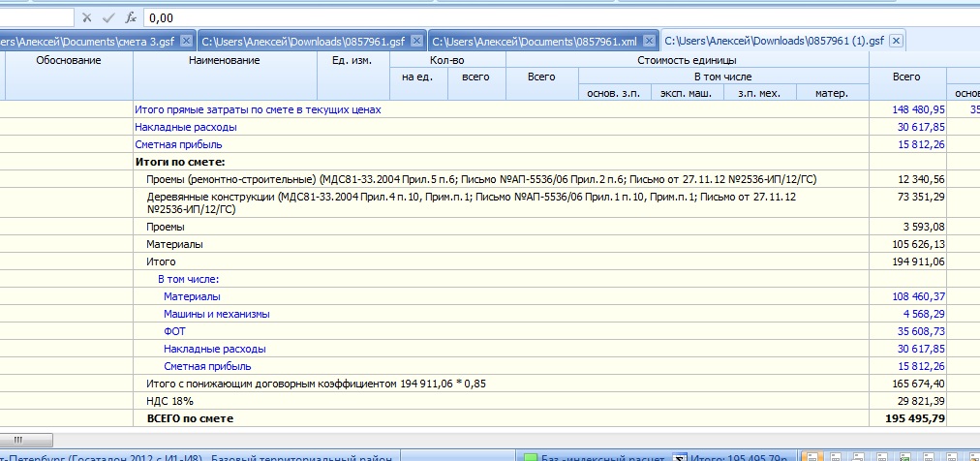
Task: Click the основ. з.п. sub-header
Action: pyautogui.click(x=615, y=93)
